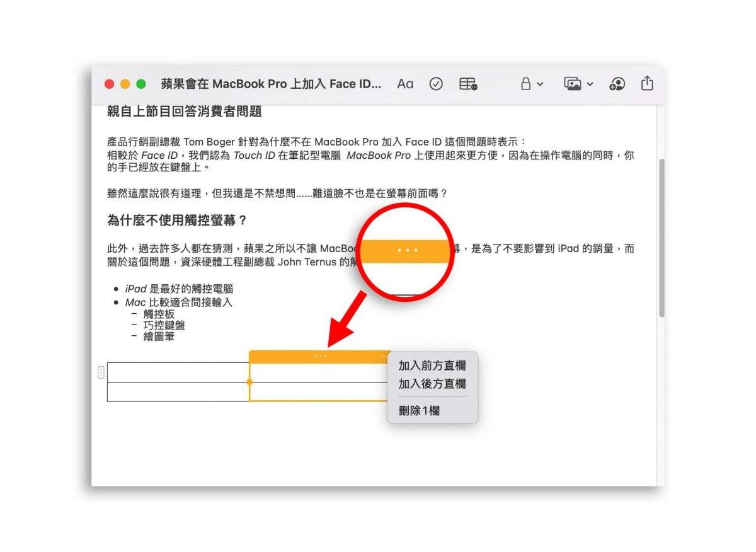The width and height of the screenshot is (756, 552).
Task: Click the bottom-right table cell
Action: point(320,392)
